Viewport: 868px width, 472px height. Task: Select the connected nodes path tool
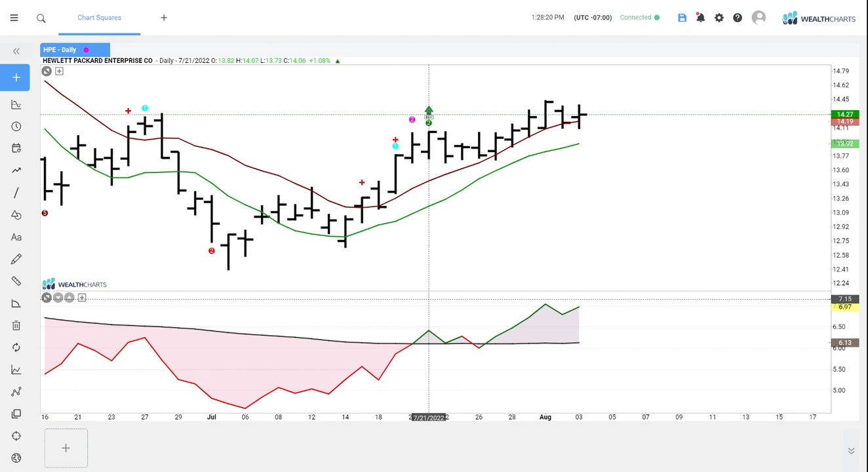click(16, 392)
